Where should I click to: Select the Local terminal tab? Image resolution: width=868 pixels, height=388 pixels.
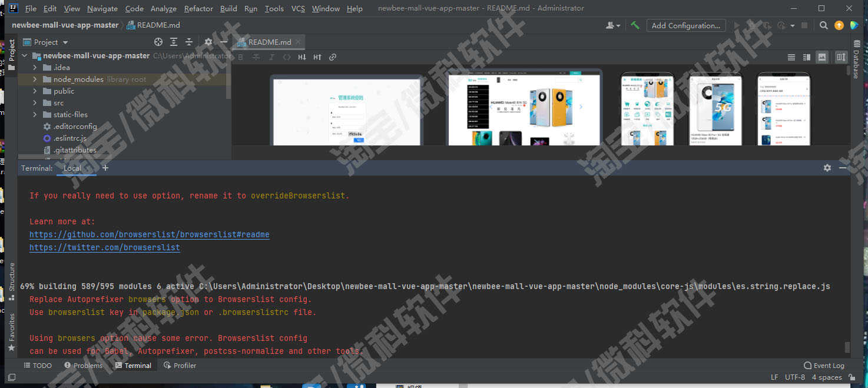pyautogui.click(x=72, y=168)
